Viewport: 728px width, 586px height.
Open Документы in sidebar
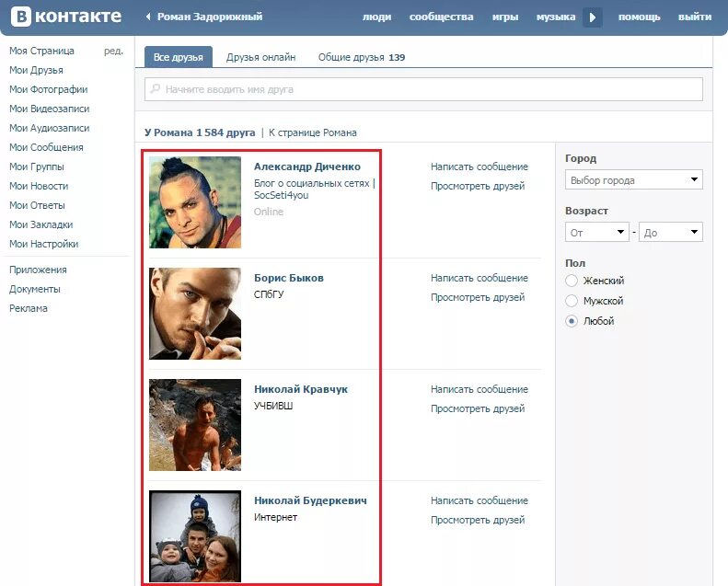(x=35, y=289)
